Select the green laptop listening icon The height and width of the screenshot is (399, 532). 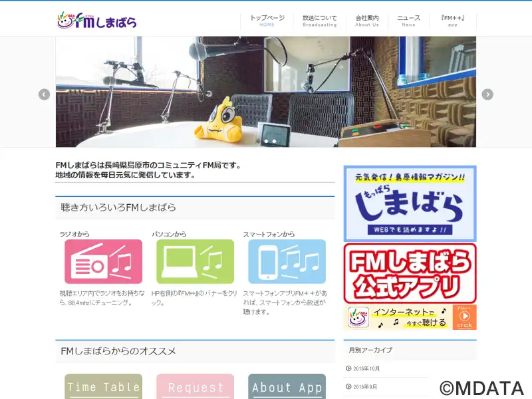195,261
